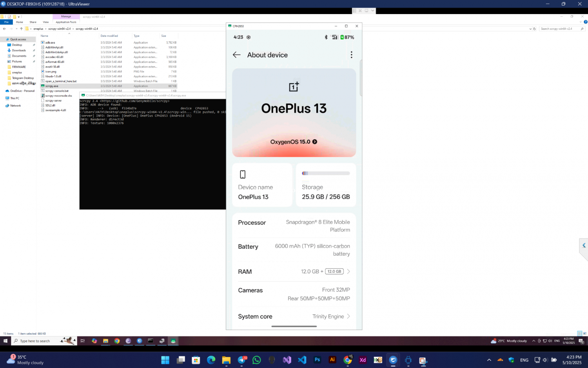Open the Device name card
This screenshot has height=368, width=588.
click(262, 185)
